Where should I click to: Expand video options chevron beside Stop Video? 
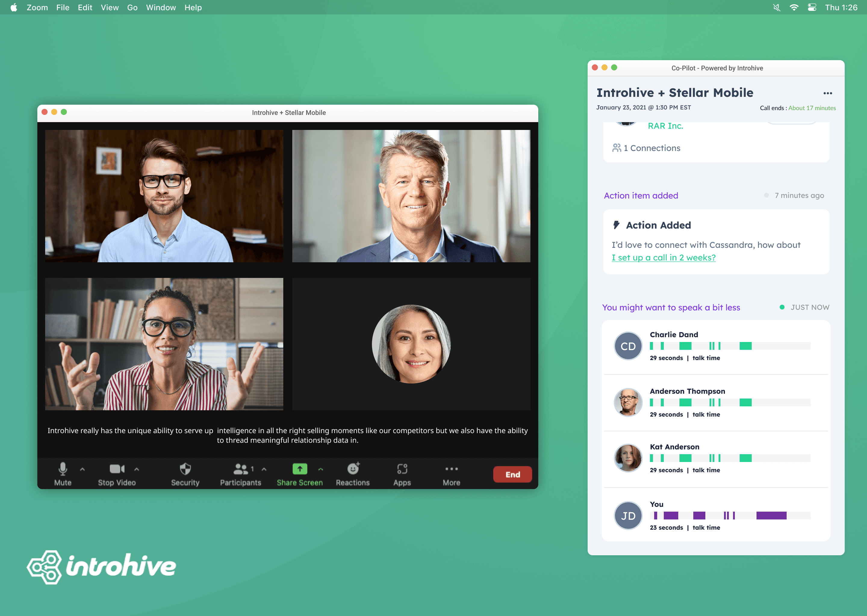[137, 469]
